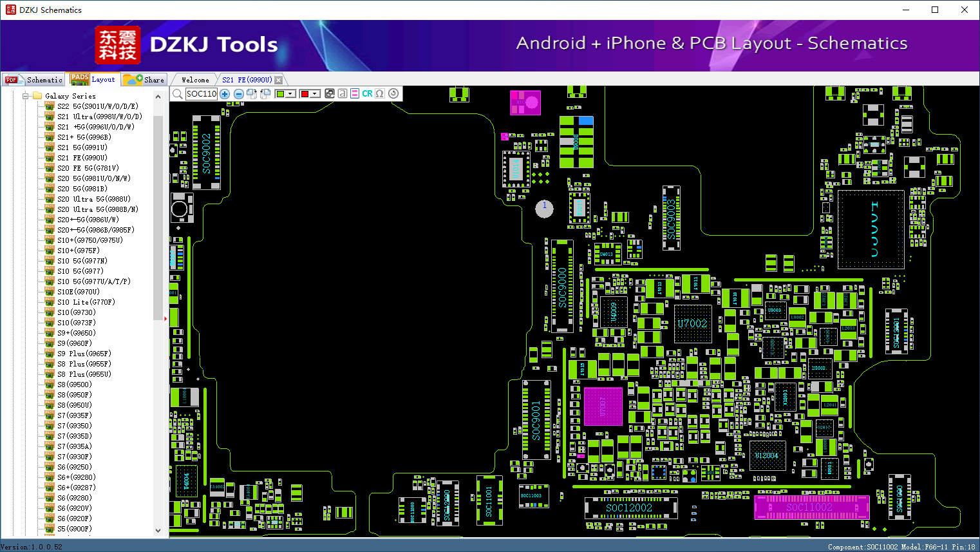Screen dimensions: 980x552
Task: Zoom in with the blue plus icon
Action: click(225, 94)
